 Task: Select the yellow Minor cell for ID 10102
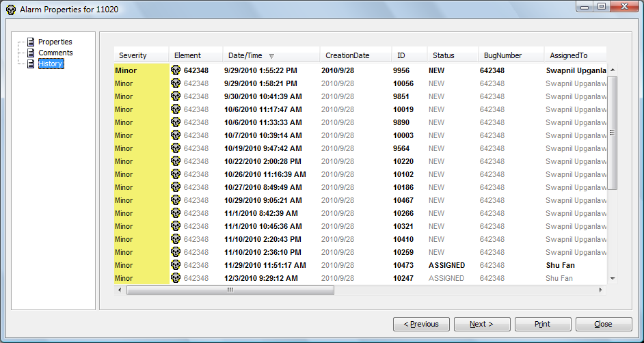tap(142, 174)
